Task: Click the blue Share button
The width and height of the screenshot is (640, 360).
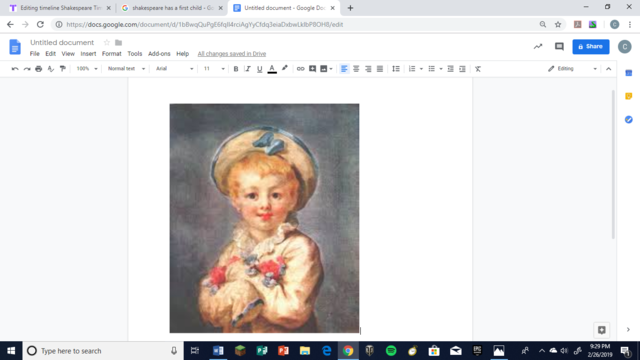Action: pos(591,47)
